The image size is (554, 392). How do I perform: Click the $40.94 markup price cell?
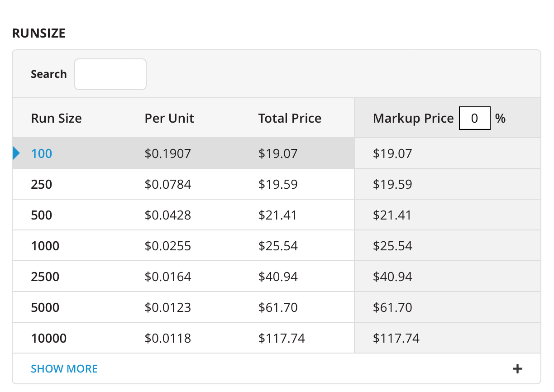pos(392,277)
